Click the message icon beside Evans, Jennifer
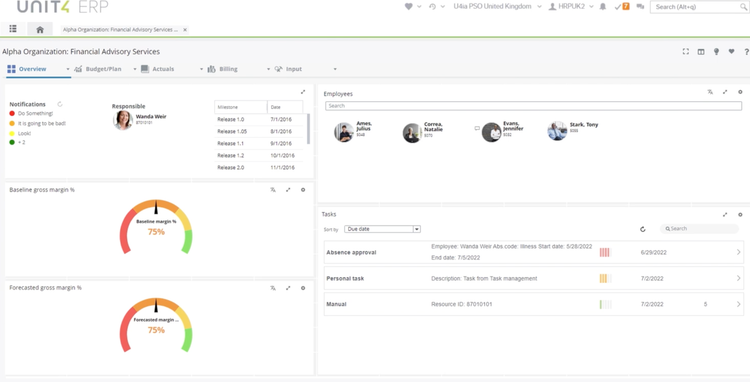 click(x=477, y=129)
